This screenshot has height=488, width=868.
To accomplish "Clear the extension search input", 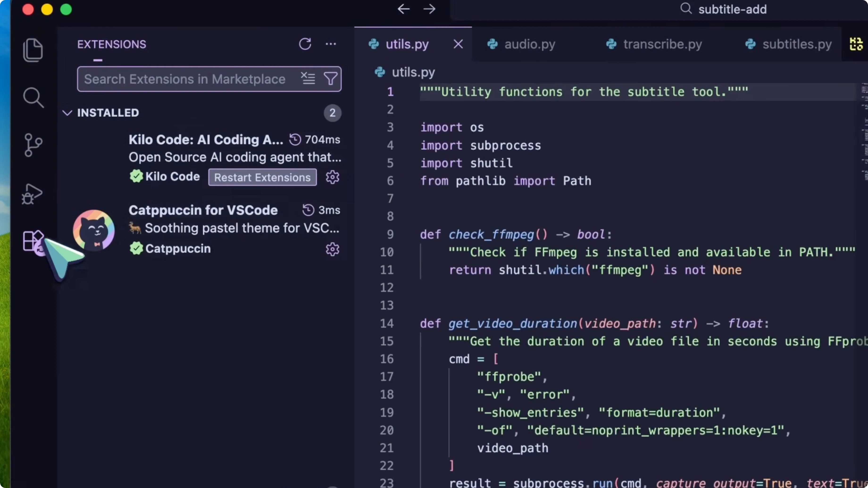I will click(x=308, y=78).
